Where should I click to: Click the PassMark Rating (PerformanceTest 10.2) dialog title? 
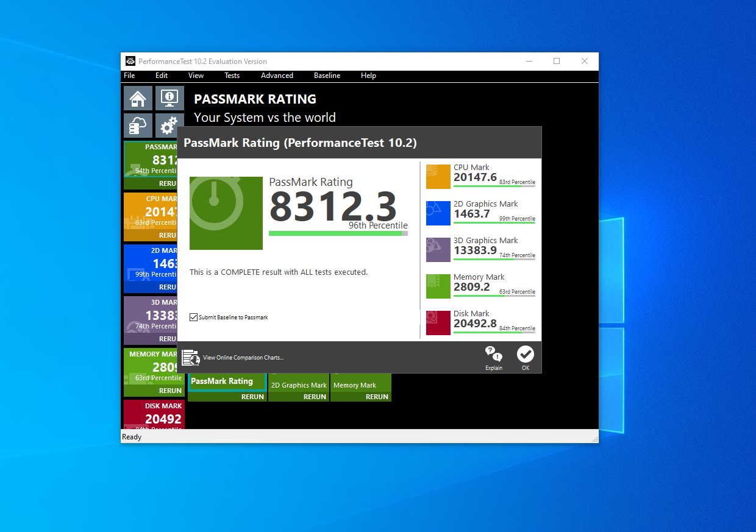click(300, 143)
